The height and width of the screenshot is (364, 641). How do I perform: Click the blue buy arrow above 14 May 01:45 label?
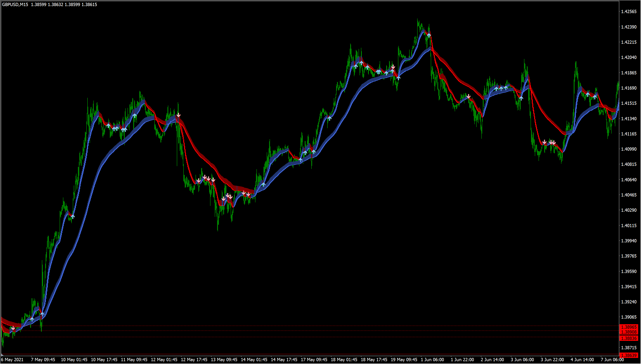(x=264, y=185)
